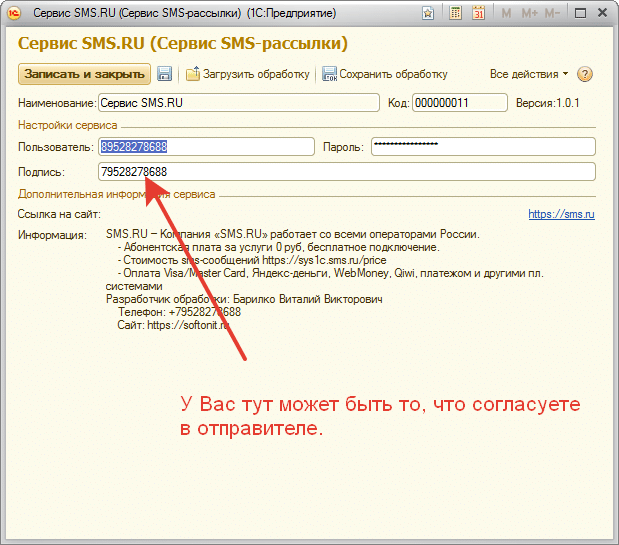
Task: Click the question mark help icon
Action: 586,74
